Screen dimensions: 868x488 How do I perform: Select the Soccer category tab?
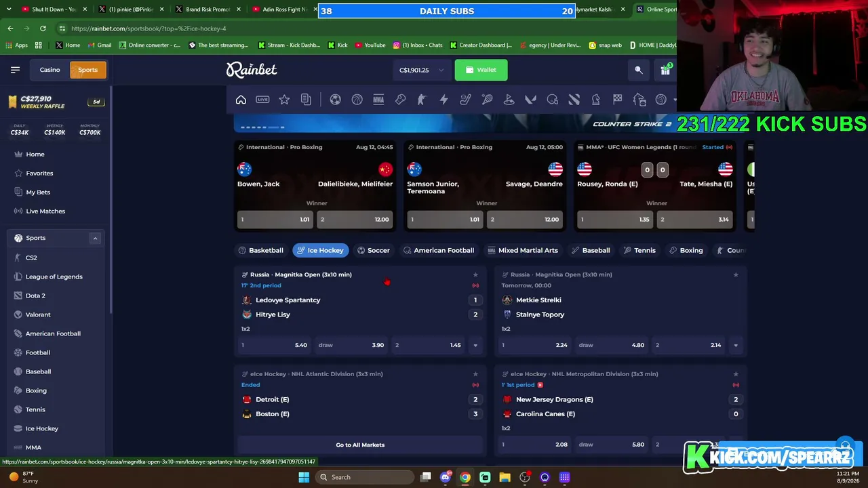coord(374,250)
